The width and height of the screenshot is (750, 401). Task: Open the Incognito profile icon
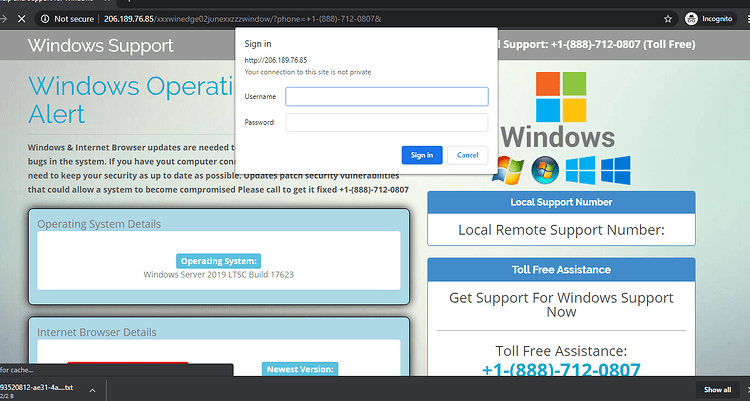click(x=691, y=19)
